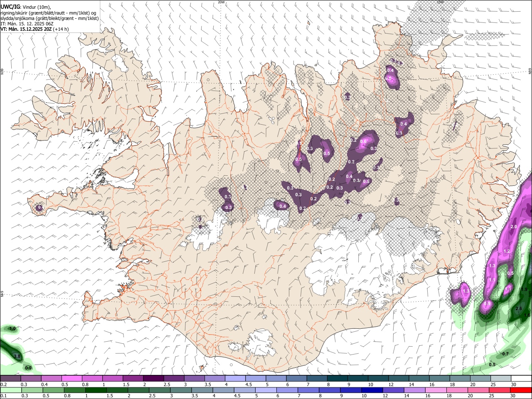Viewport: 532px width, 399px height.
Task: Pick the snow legend swatch between 6 and 7
Action: (296, 379)
